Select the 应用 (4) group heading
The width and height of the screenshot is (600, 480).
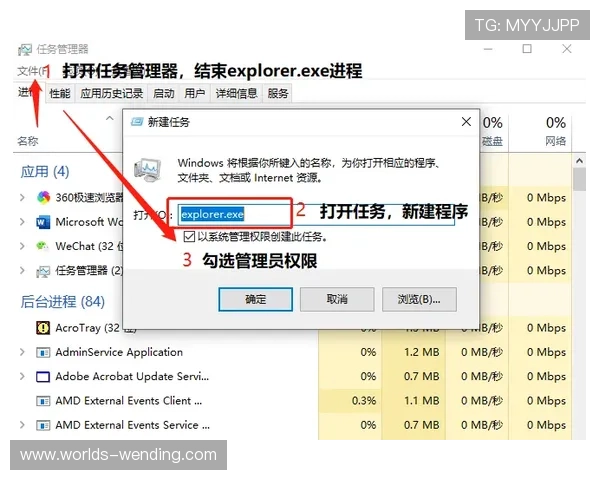click(x=45, y=171)
